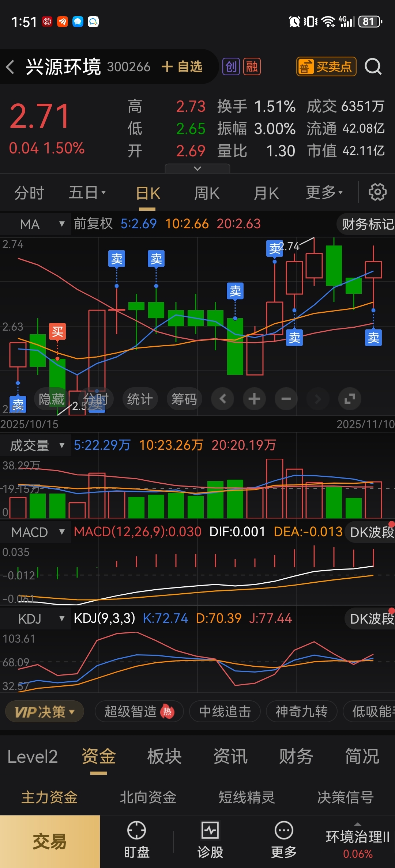Select the 主力资金 sub-tab

point(49,797)
